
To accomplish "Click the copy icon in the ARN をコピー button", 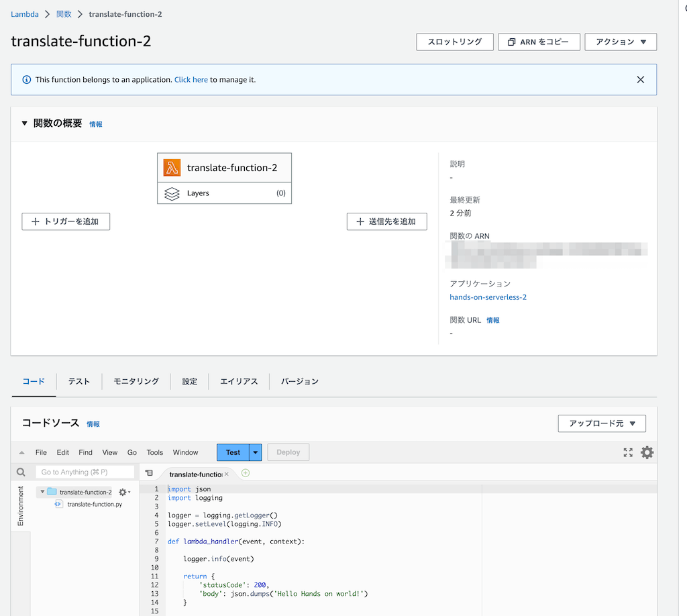I will [511, 42].
